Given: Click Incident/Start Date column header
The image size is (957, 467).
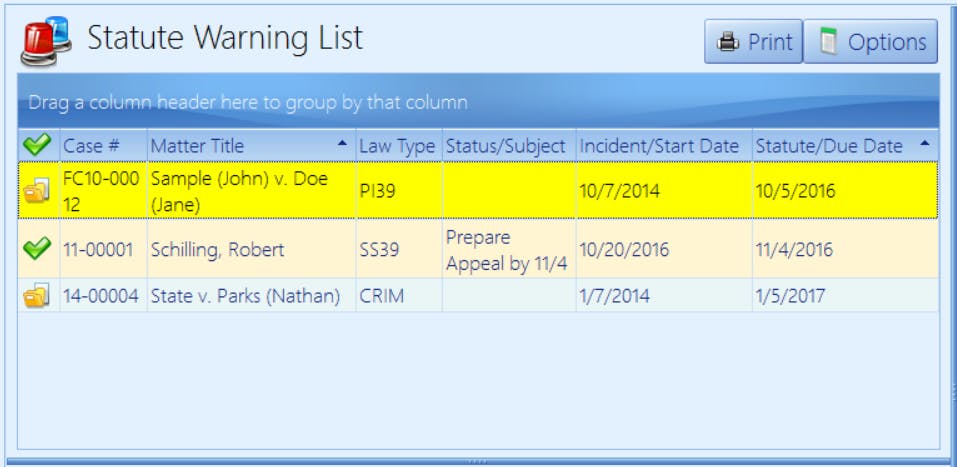Looking at the screenshot, I should coord(660,146).
